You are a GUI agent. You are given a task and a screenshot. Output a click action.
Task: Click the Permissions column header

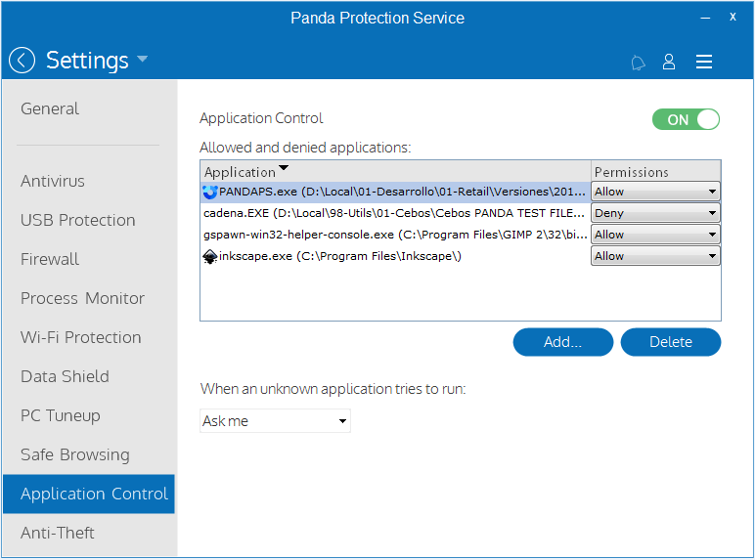click(x=655, y=171)
